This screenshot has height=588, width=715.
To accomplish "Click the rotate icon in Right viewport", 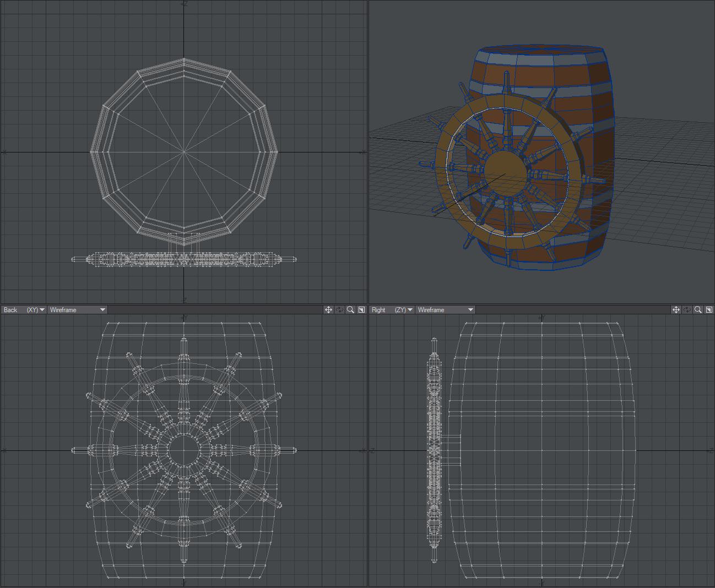I will 687,310.
